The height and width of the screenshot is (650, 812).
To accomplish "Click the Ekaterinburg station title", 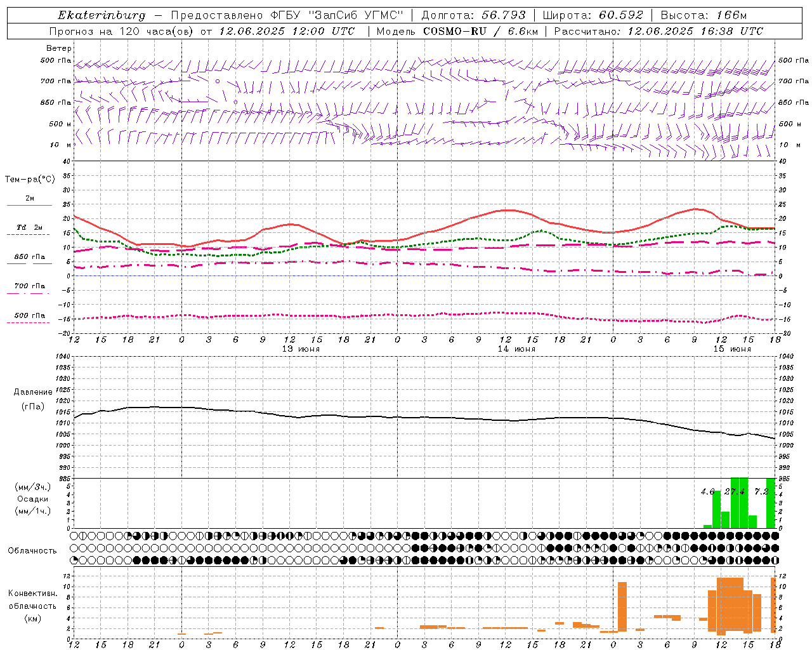I will (101, 15).
